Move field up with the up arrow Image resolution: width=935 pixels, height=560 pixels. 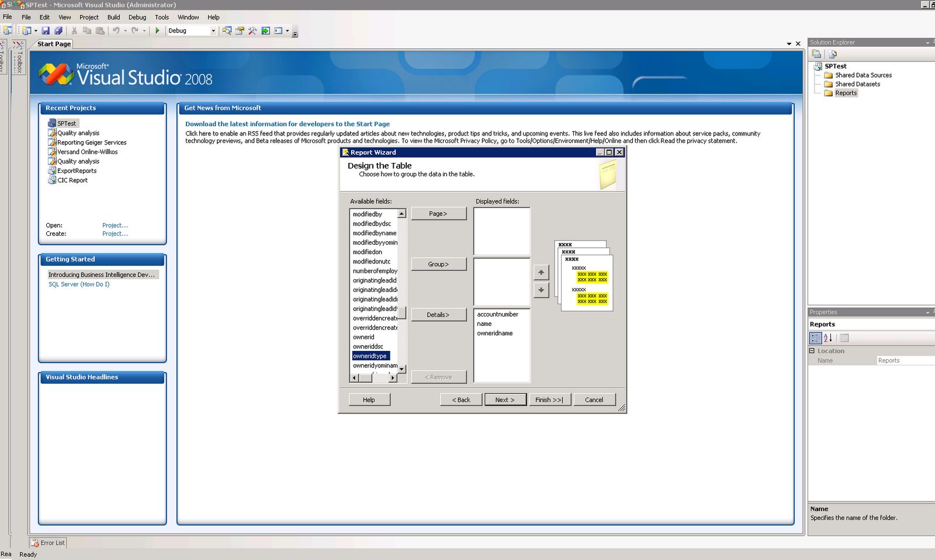click(x=541, y=272)
